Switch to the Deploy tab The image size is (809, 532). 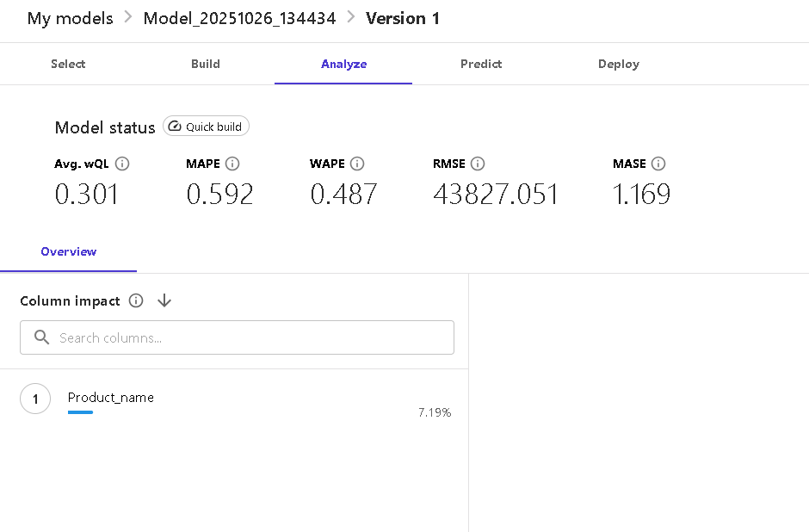click(619, 64)
